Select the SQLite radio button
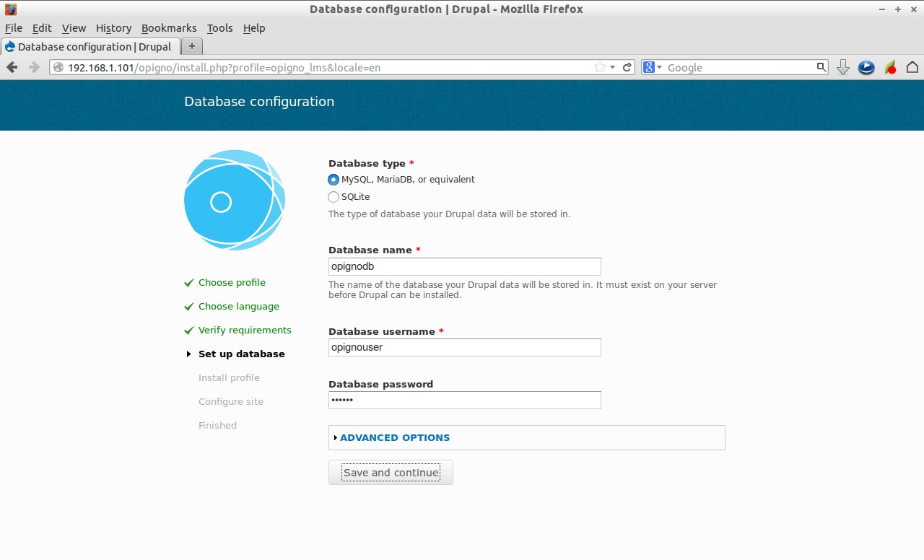Screen dimensions: 924x560 (x=334, y=197)
